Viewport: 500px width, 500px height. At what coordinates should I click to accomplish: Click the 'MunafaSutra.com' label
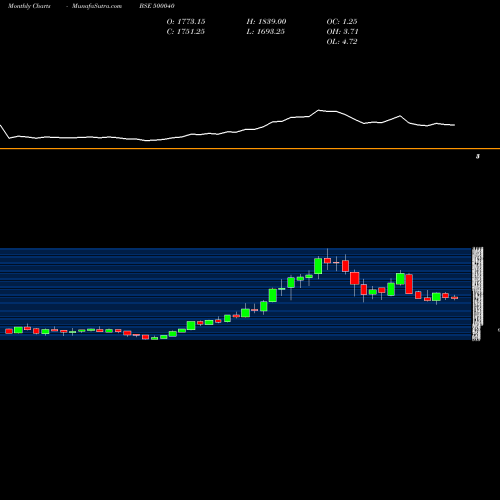[x=97, y=6]
